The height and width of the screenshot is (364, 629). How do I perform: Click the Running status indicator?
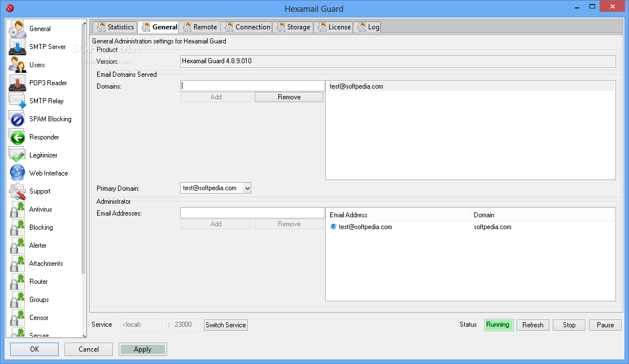click(499, 324)
